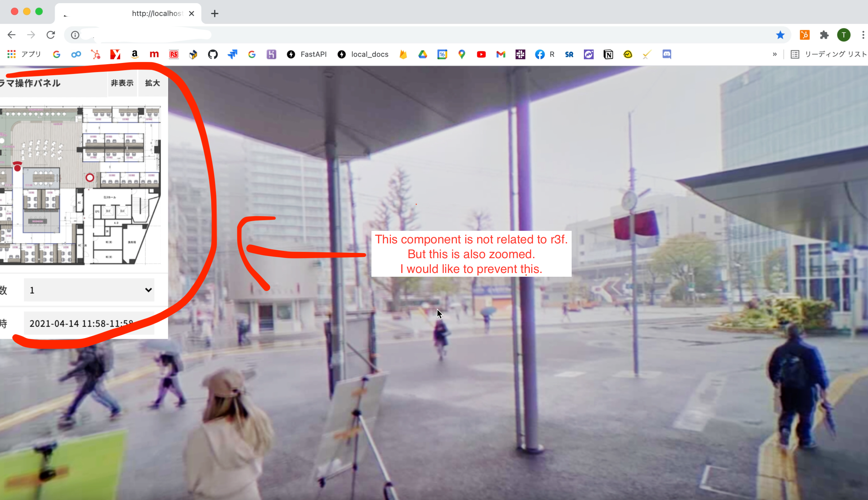The image size is (868, 500).
Task: Open the Heroku bookmark
Action: (272, 54)
